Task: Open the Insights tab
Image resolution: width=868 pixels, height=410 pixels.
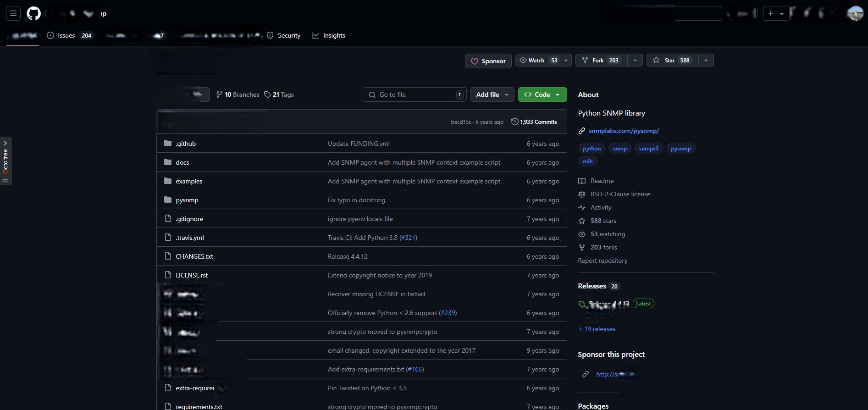Action: (328, 35)
